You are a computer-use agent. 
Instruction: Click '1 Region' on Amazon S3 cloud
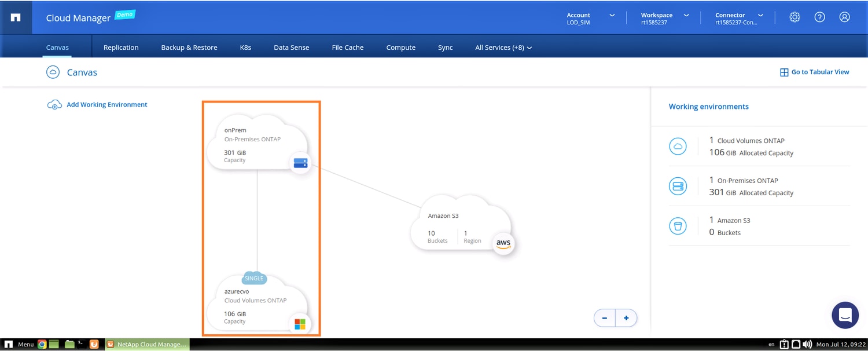point(472,237)
